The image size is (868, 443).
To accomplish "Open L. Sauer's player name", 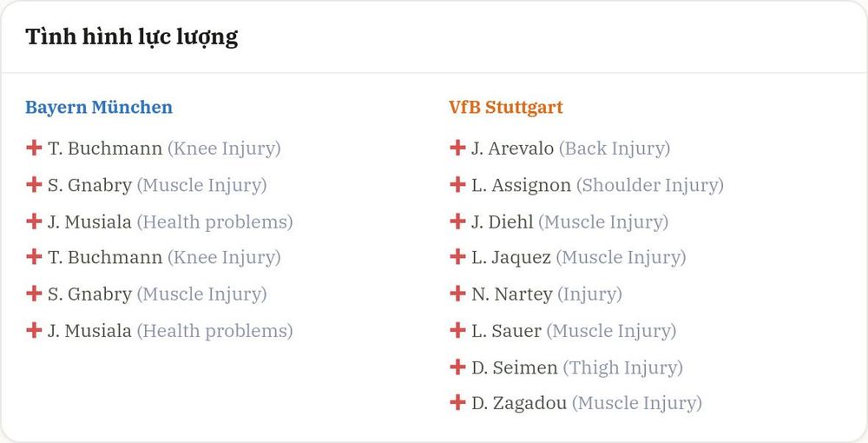I will 507,331.
